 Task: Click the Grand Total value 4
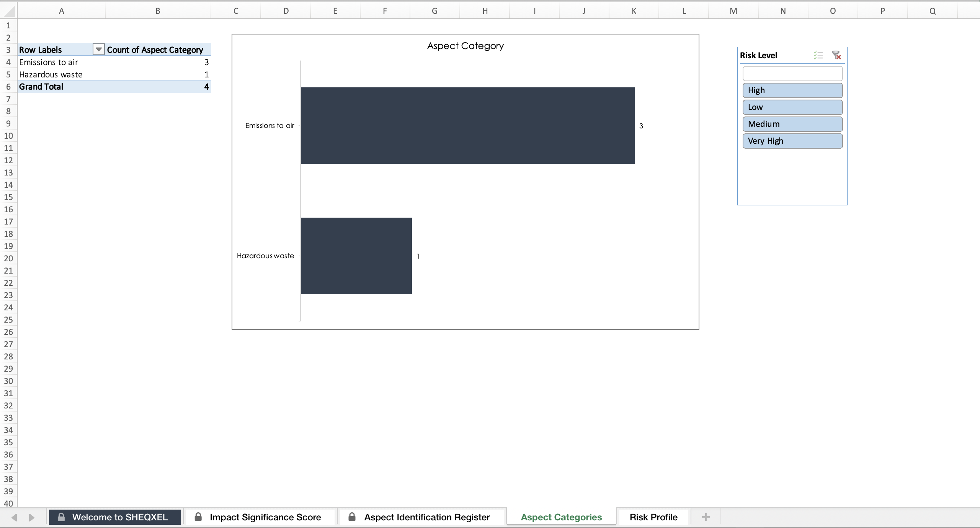[x=158, y=87]
